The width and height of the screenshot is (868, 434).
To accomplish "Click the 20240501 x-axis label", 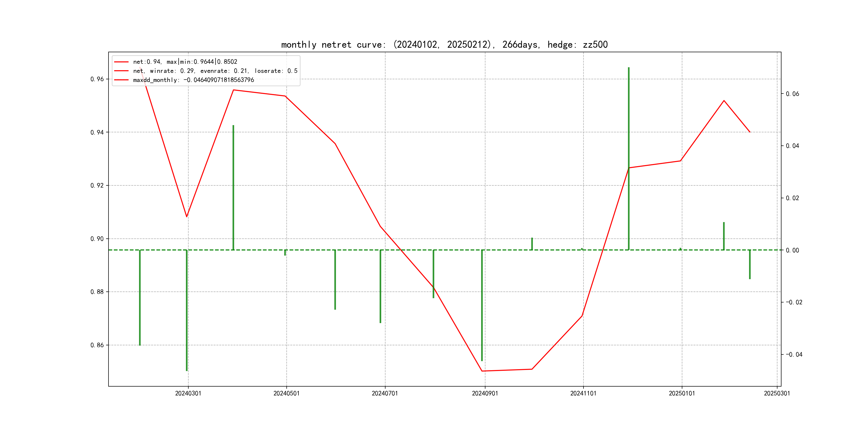I will click(x=286, y=393).
